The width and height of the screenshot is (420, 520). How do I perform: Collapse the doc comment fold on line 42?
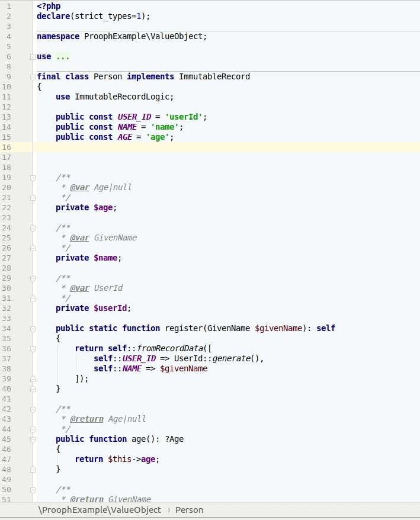[x=33, y=410]
